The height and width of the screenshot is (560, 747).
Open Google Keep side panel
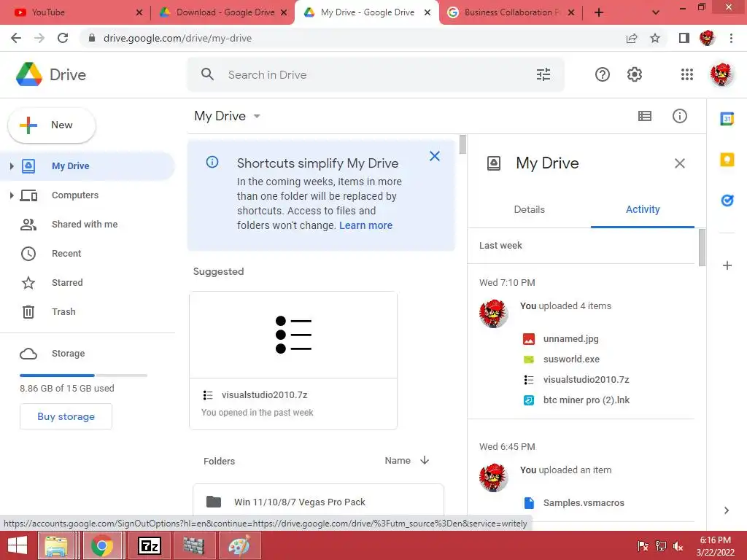coord(727,160)
